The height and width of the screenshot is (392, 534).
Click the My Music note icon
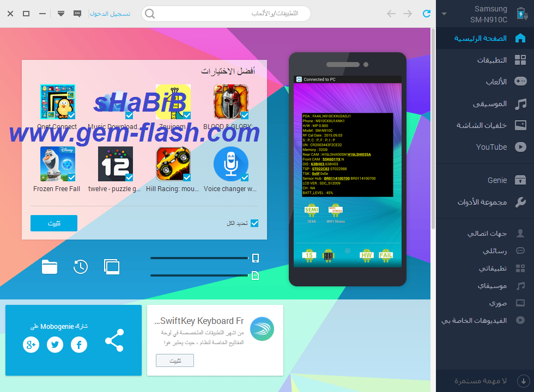[520, 286]
